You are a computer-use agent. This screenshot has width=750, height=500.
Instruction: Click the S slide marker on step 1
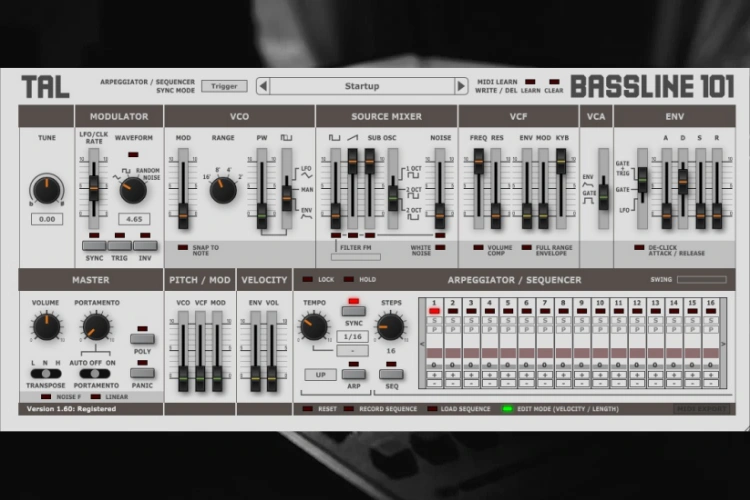coord(434,321)
